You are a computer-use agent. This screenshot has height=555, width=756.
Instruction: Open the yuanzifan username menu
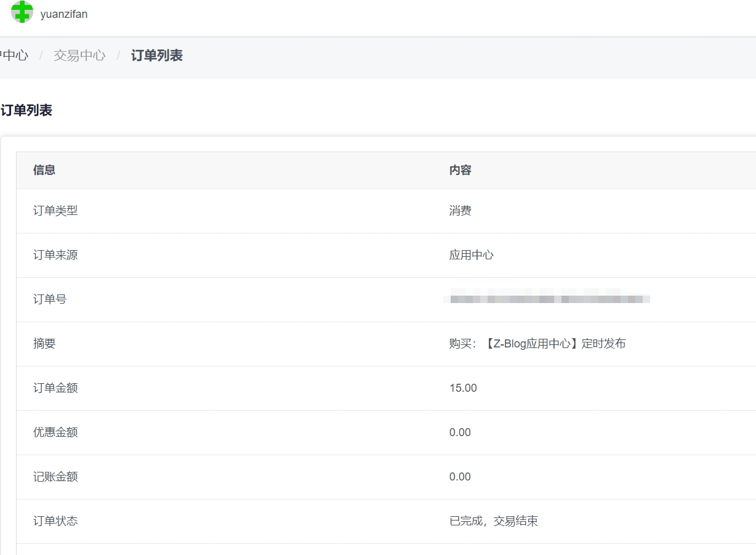point(64,14)
